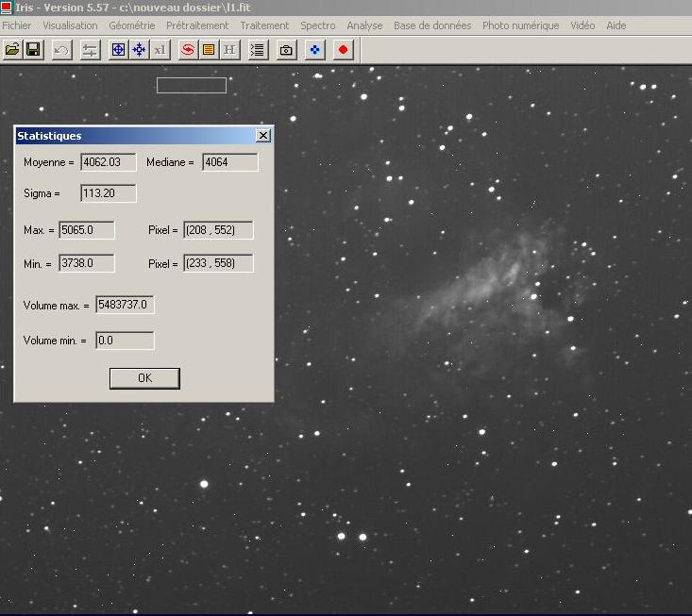
Task: Open the Fichier menu
Action: coord(17,25)
